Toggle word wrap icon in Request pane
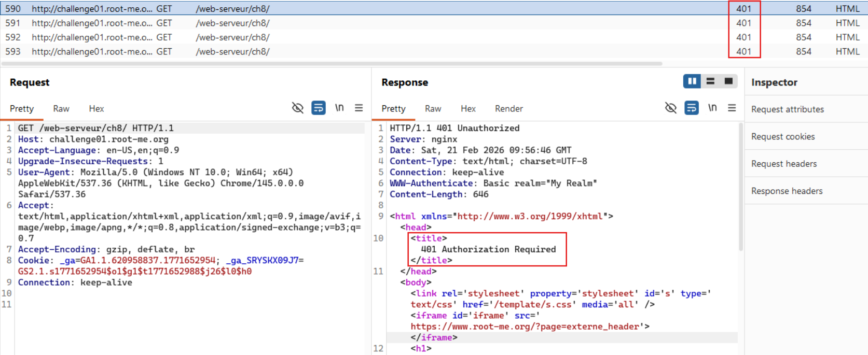Viewport: 868px width, 355px height. coord(318,108)
